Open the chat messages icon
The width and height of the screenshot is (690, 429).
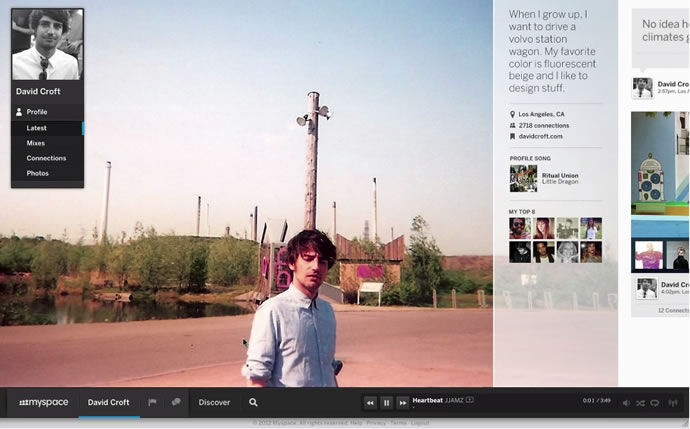point(176,402)
